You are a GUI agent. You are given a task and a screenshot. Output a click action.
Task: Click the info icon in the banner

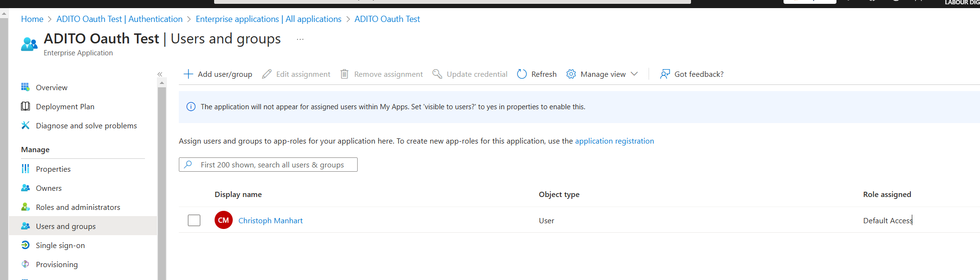click(191, 107)
